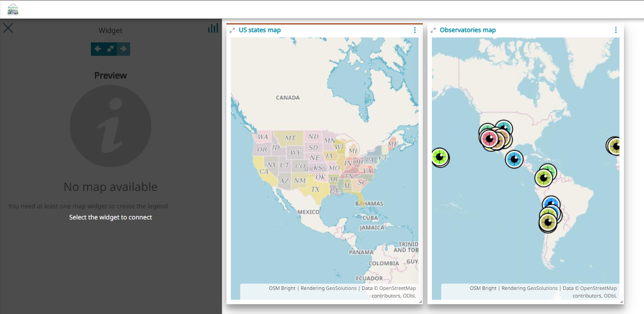This screenshot has width=644, height=314.
Task: Click Texas on the US states map
Action: (315, 189)
